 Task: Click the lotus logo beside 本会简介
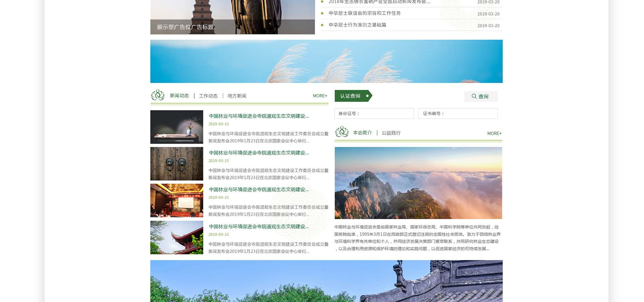pyautogui.click(x=342, y=132)
